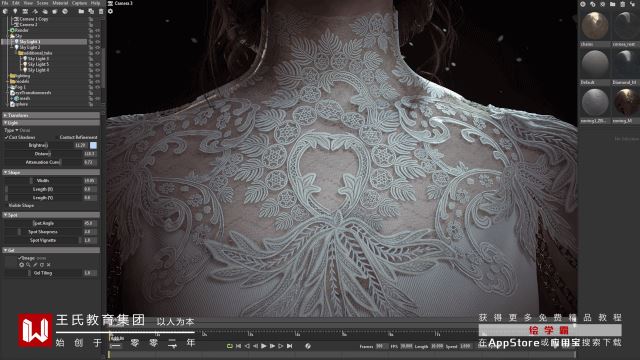The image size is (640, 360).
Task: Click the round icon right of playback controls
Action: coord(308,346)
